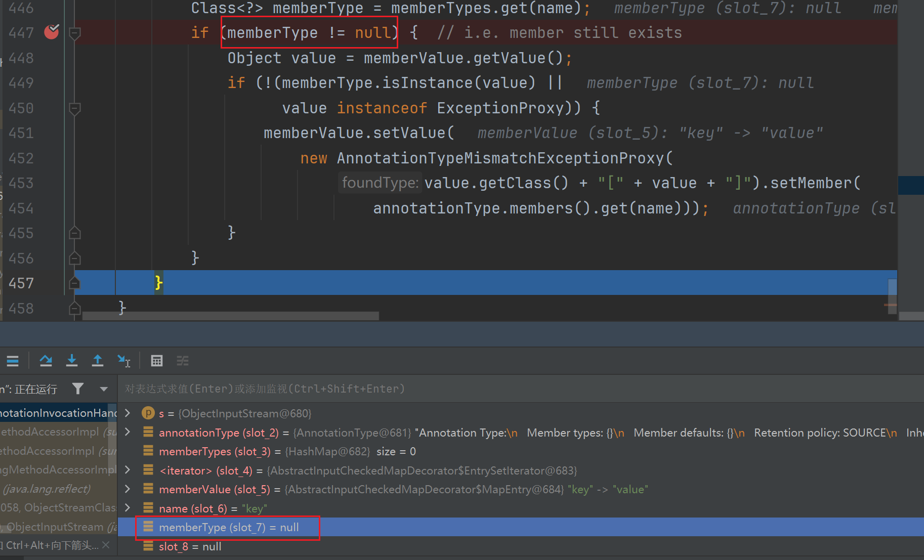
Task: Click the foundType parameter hint
Action: 380,183
